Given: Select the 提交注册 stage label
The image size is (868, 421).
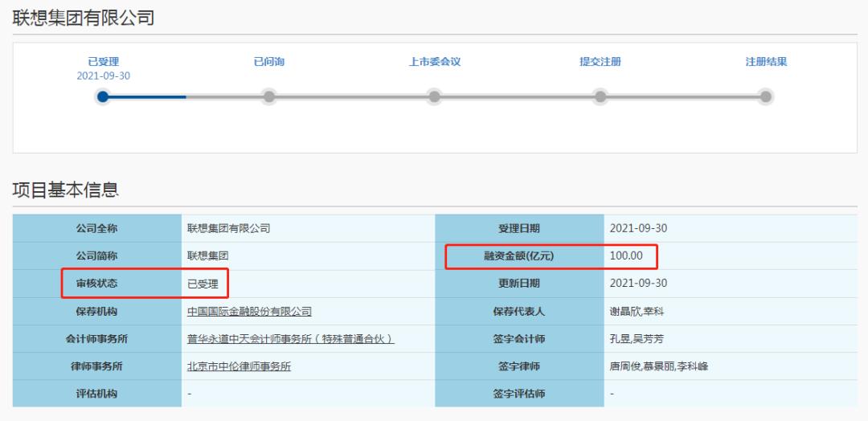Looking at the screenshot, I should pyautogui.click(x=600, y=62).
